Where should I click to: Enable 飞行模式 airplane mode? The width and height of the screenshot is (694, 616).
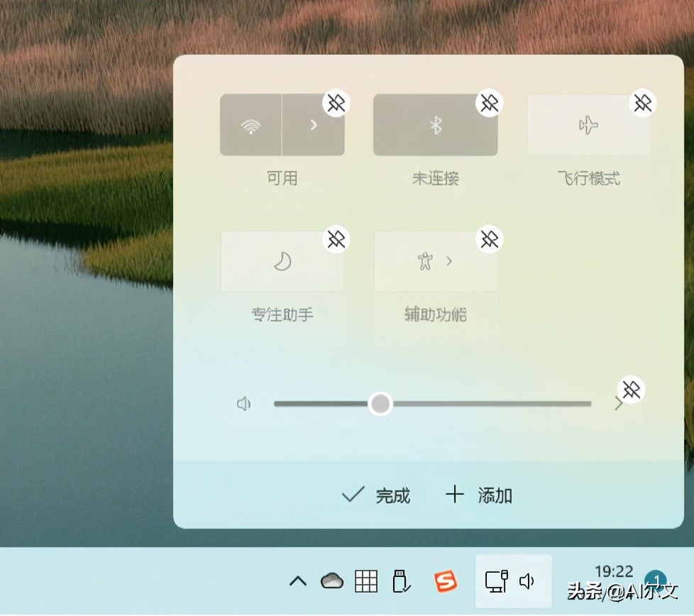[588, 125]
